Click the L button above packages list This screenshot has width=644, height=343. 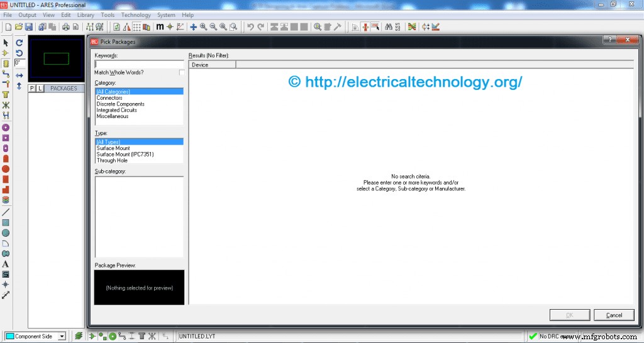pos(40,89)
